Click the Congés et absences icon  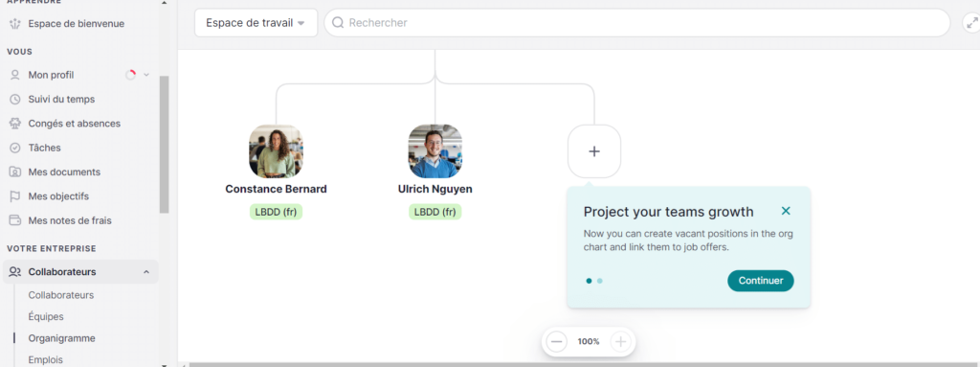15,124
